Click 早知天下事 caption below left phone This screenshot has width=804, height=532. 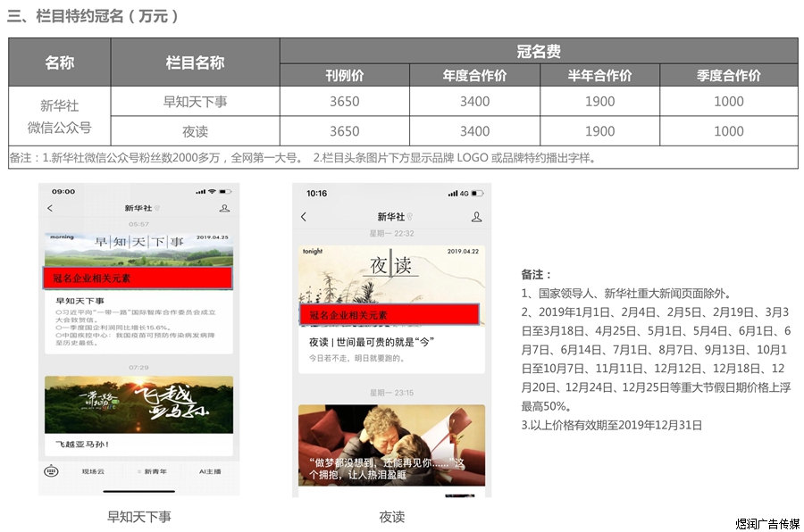tap(138, 517)
